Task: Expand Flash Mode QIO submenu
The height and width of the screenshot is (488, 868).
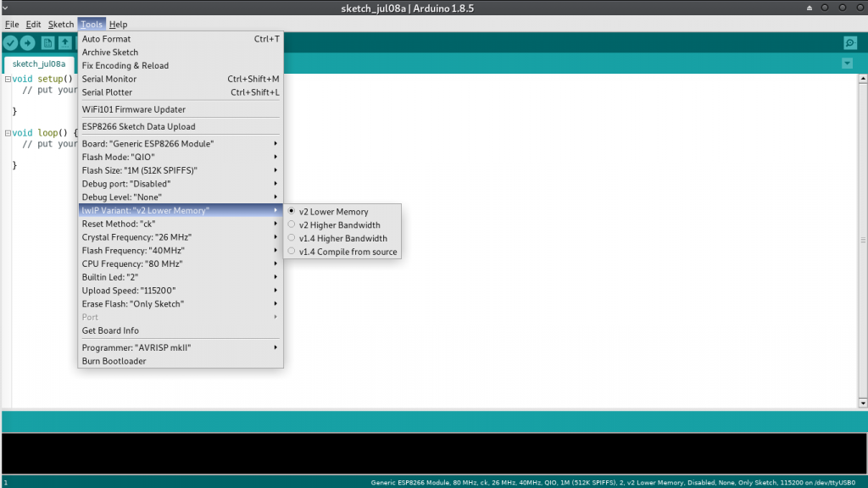Action: (x=181, y=157)
